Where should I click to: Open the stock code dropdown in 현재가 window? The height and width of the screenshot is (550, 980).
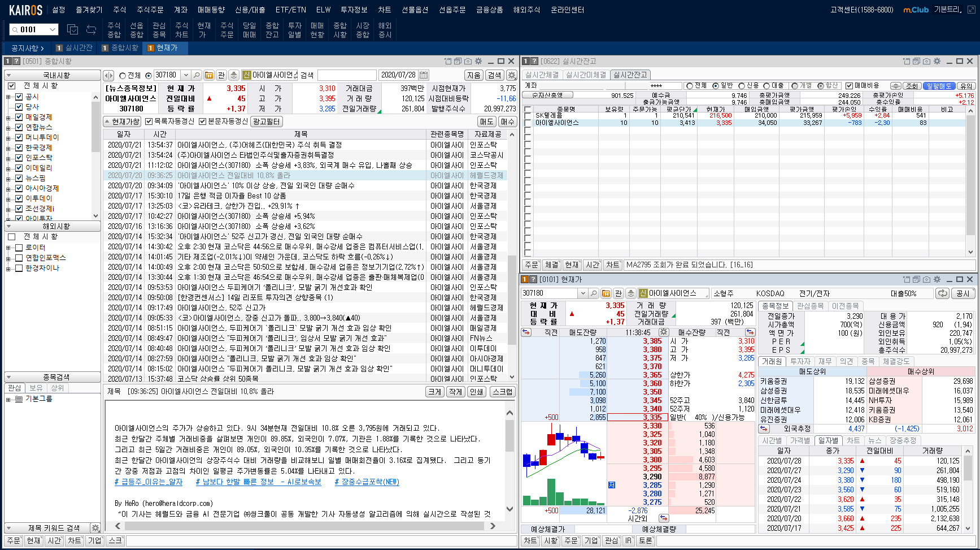(582, 293)
